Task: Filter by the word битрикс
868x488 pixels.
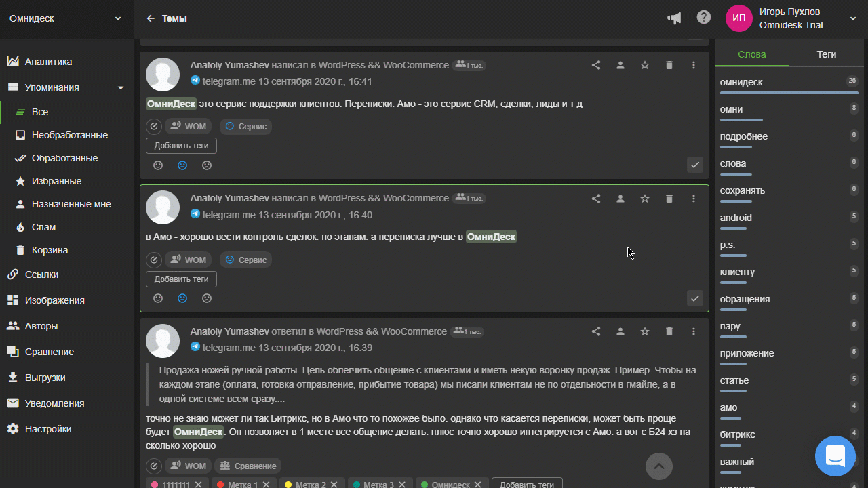Action: pyautogui.click(x=737, y=434)
